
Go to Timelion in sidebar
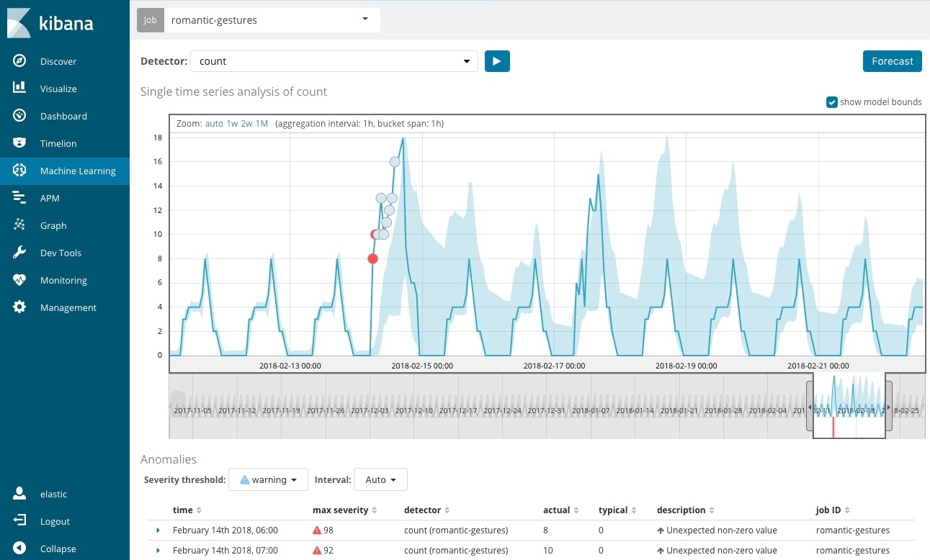(58, 143)
